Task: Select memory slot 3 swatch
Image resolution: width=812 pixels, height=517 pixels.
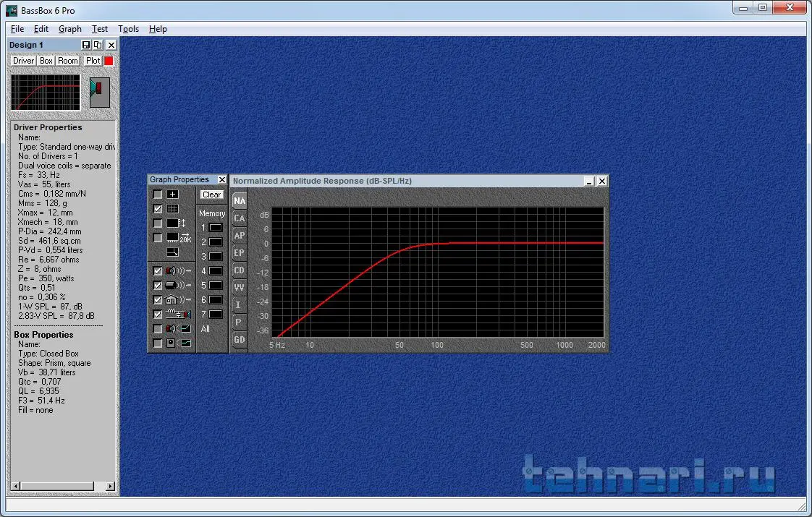Action: click(x=216, y=257)
